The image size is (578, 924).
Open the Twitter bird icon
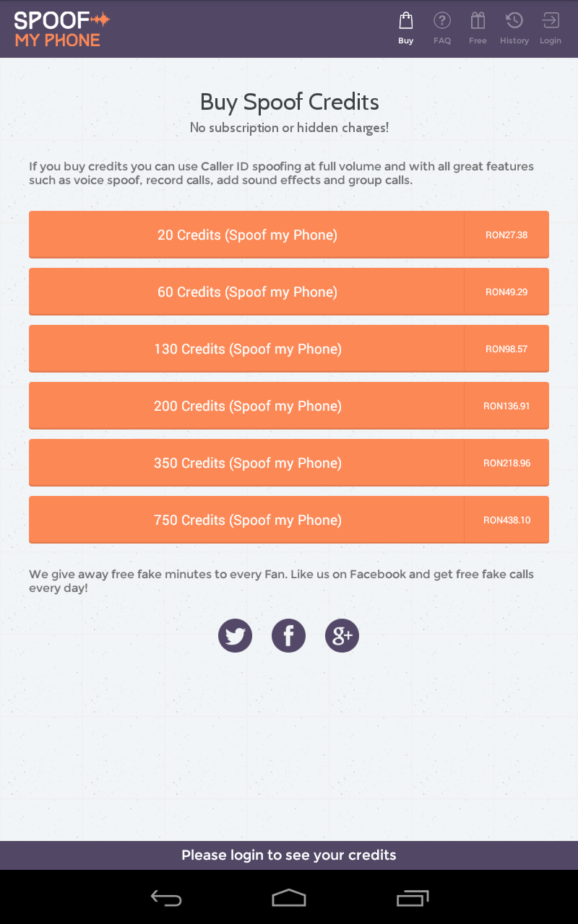(235, 636)
